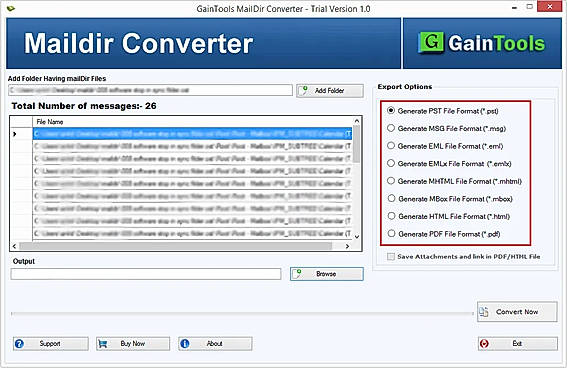Select the highlighted first file row
Image resolution: width=567 pixels, height=368 pixels.
pos(192,134)
